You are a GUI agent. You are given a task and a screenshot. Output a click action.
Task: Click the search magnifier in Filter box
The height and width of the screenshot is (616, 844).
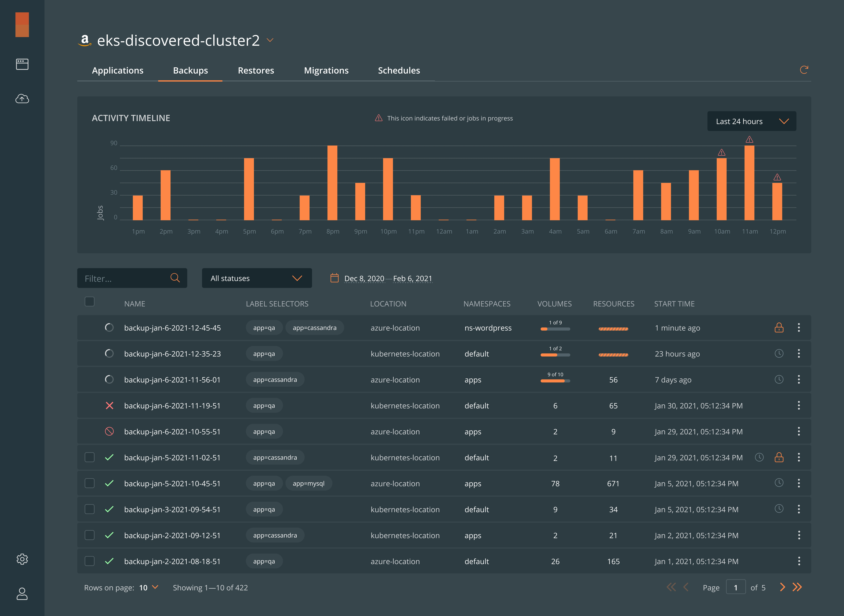(175, 278)
